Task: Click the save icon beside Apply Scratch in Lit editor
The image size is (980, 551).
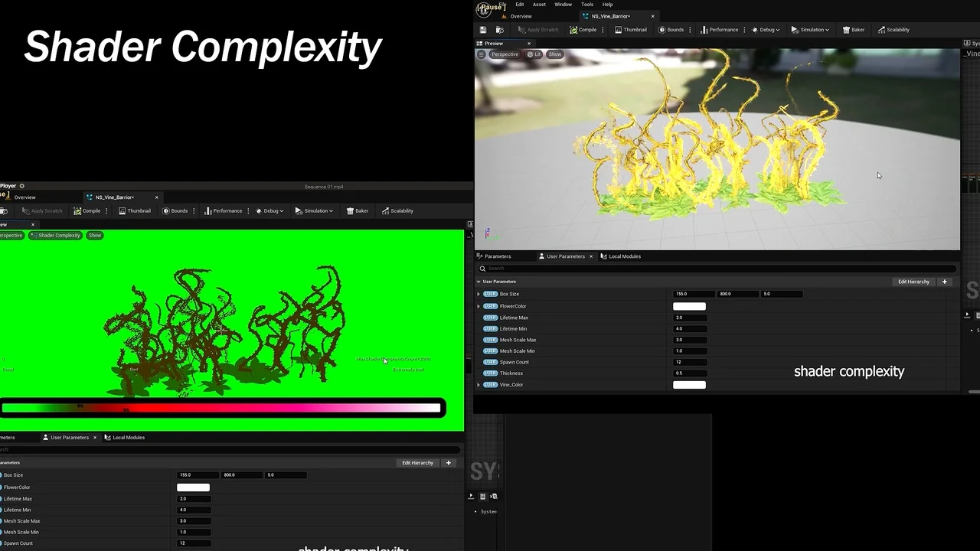Action: click(x=483, y=30)
